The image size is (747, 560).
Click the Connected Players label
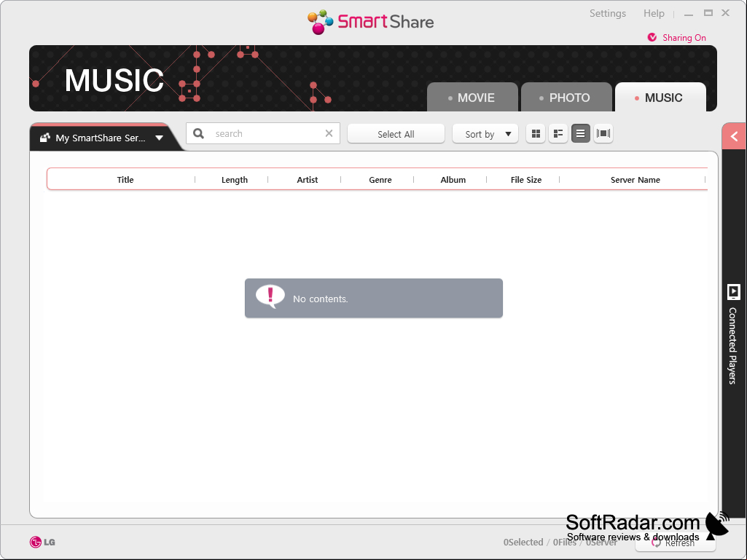click(732, 346)
